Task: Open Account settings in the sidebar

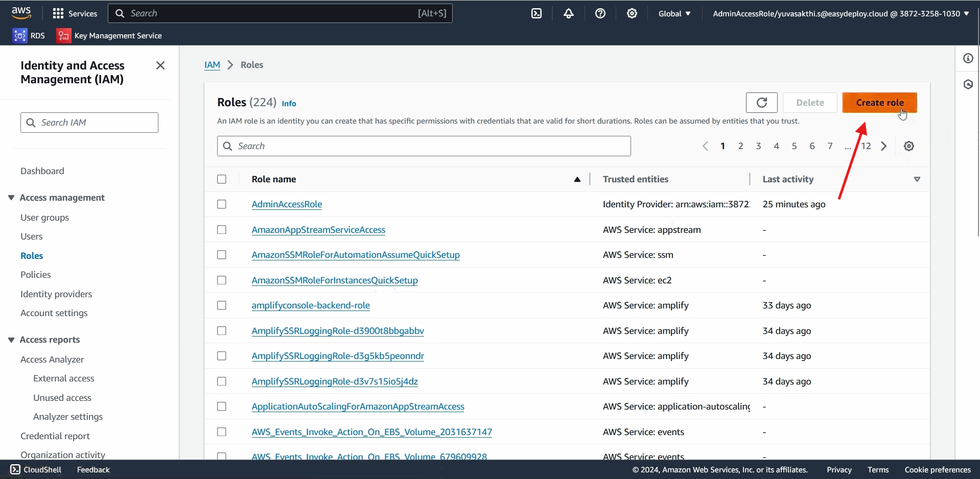Action: [54, 313]
